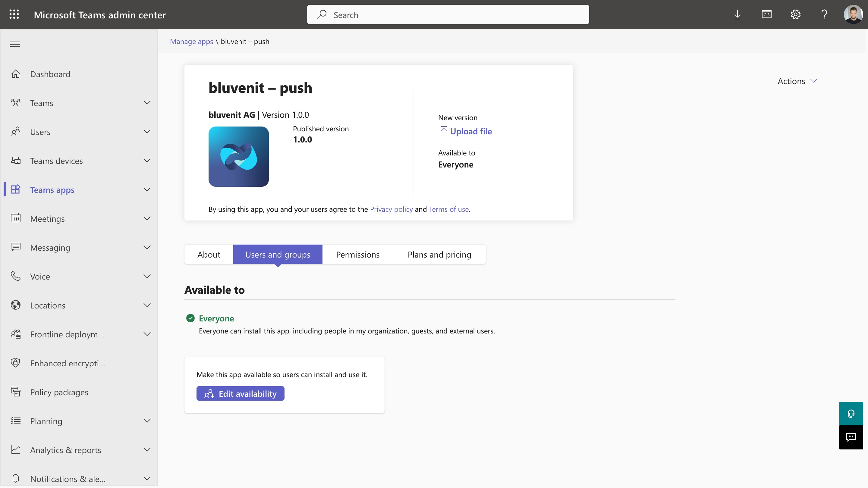The width and height of the screenshot is (868, 488).
Task: Click the Published version 1.0.0 value
Action: (x=303, y=139)
